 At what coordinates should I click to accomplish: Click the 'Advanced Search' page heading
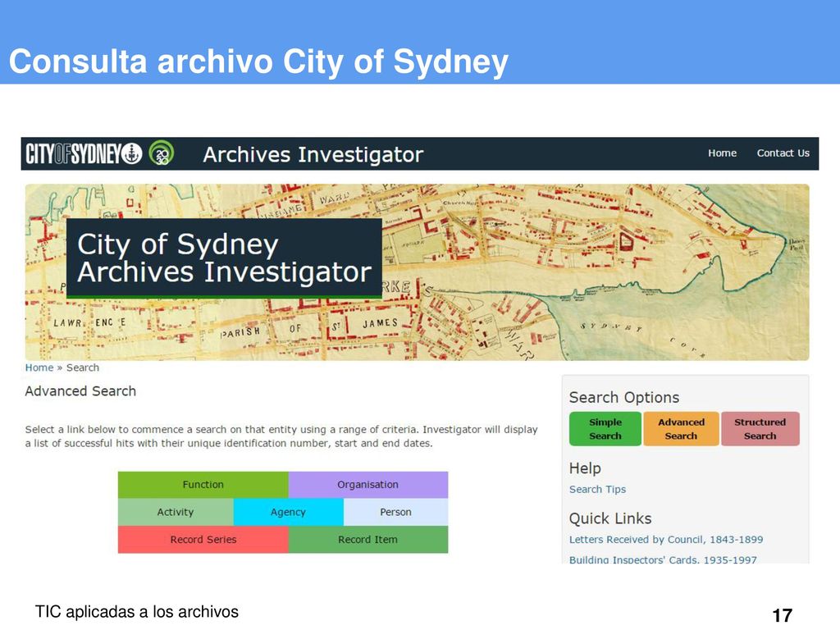tap(80, 391)
